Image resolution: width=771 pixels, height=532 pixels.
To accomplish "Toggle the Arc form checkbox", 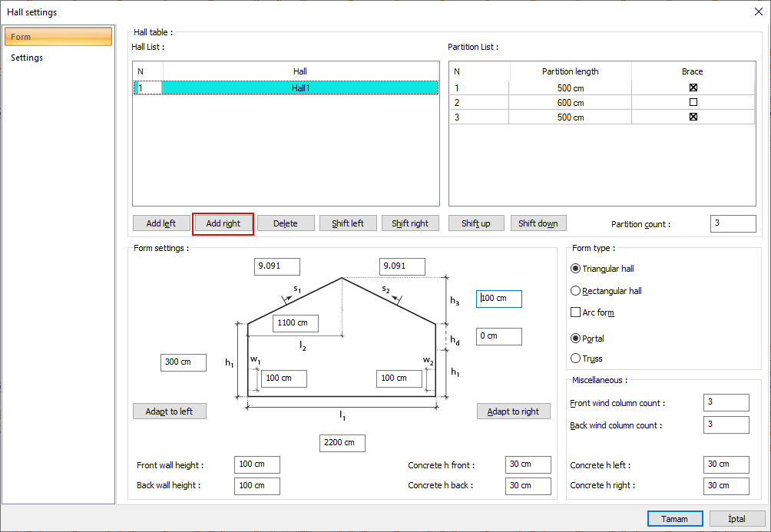I will [x=576, y=312].
